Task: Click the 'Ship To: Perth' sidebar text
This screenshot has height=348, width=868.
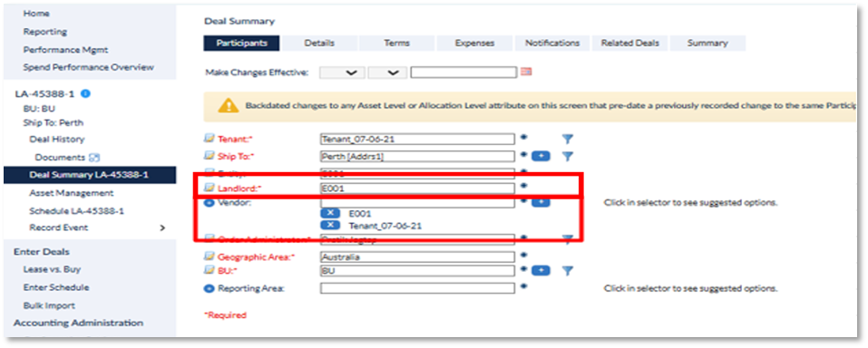Action: click(54, 122)
